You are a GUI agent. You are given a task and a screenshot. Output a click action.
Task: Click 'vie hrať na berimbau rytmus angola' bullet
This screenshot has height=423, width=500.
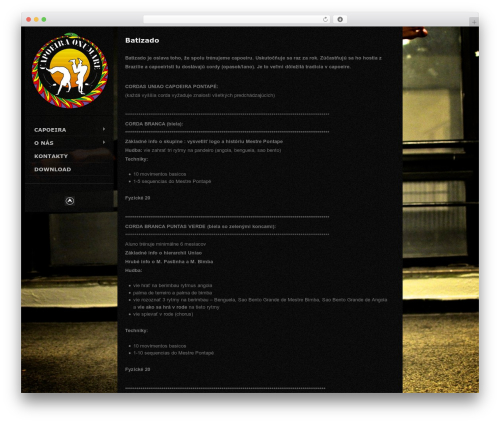coord(172,285)
